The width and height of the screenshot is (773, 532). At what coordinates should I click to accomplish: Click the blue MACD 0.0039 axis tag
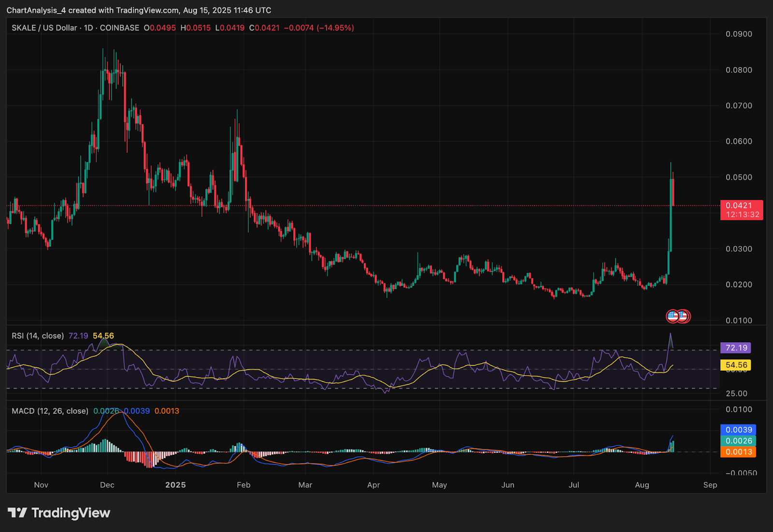(x=738, y=430)
